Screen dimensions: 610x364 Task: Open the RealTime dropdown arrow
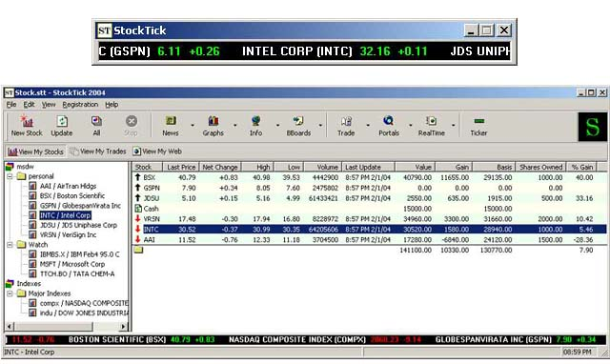[454, 125]
